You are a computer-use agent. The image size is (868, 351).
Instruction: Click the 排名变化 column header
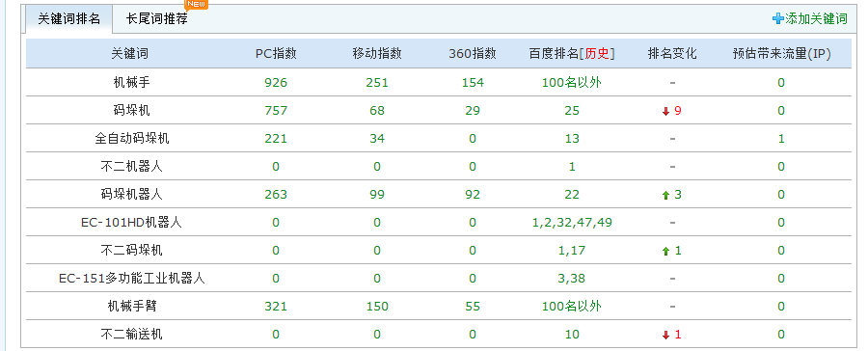point(672,54)
